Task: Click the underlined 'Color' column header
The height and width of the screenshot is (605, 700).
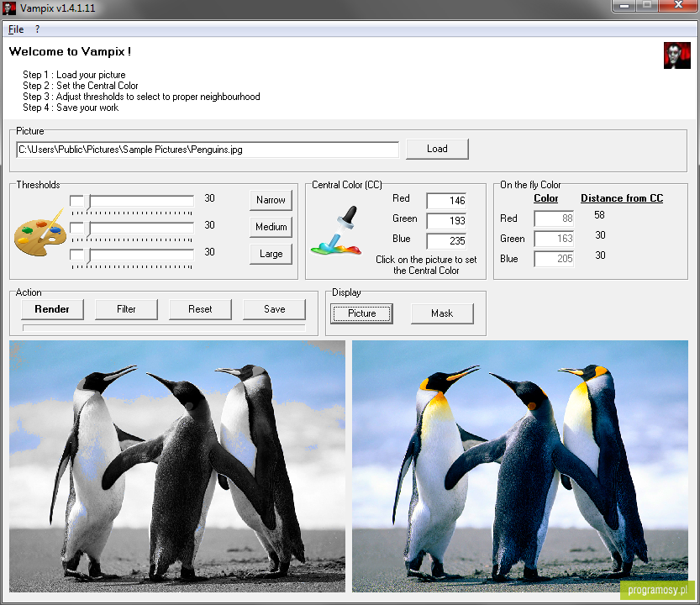Action: [x=546, y=198]
